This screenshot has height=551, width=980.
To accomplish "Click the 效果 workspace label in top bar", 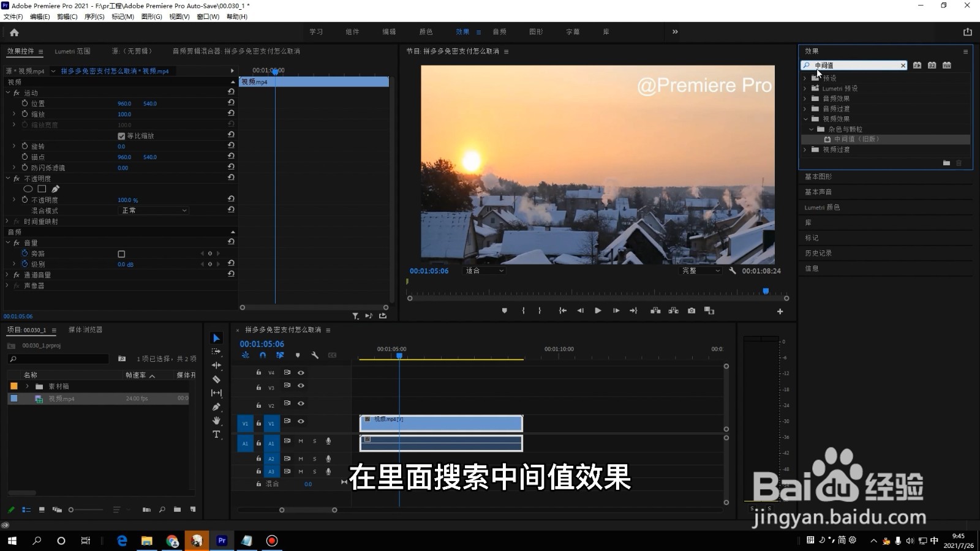I will point(464,31).
